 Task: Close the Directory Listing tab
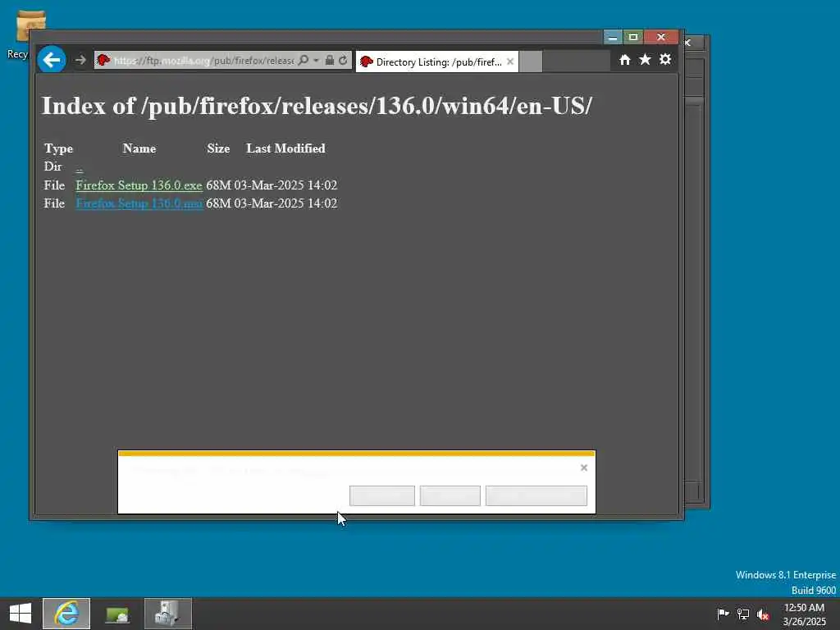[x=510, y=62]
